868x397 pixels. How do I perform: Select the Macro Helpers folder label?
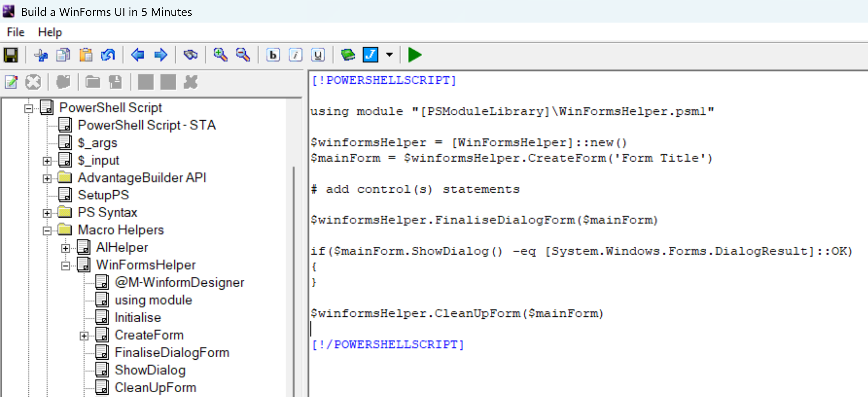tap(121, 230)
